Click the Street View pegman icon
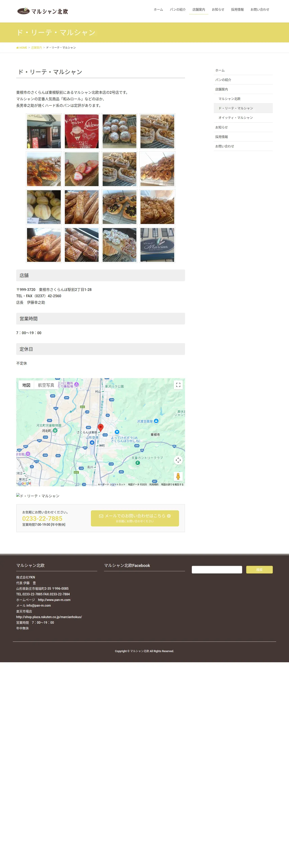 click(x=178, y=476)
